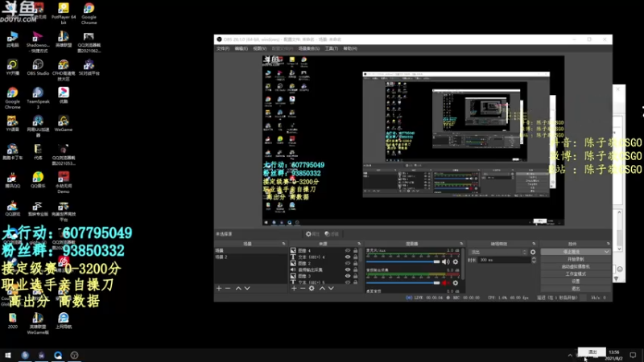The image size is (644, 362).
Task: Move source down in the Sources panel
Action: tap(331, 289)
